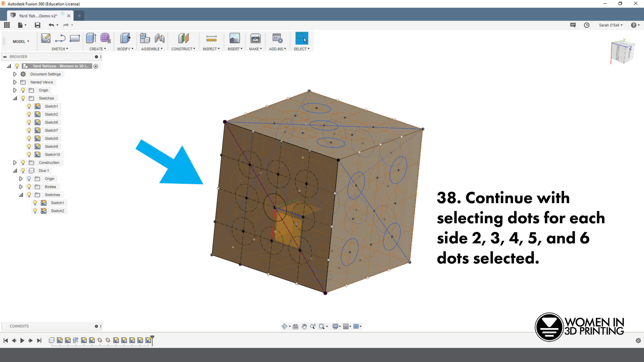Jump to timeline end
This screenshot has height=362, width=644.
point(39,340)
